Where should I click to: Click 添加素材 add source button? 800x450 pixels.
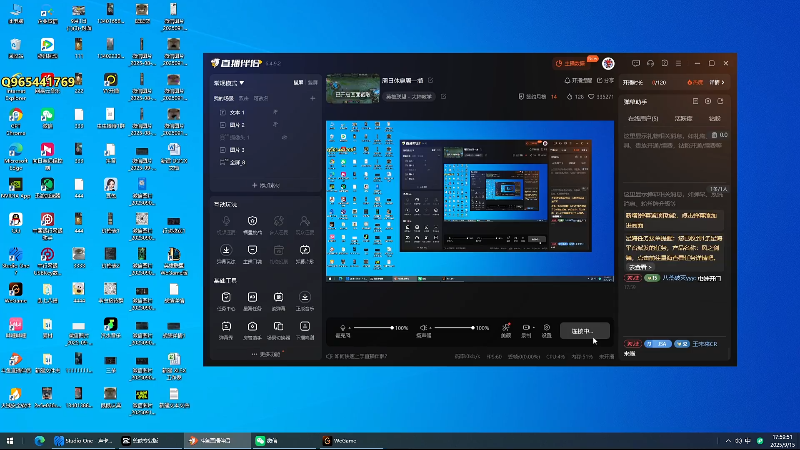[x=266, y=185]
